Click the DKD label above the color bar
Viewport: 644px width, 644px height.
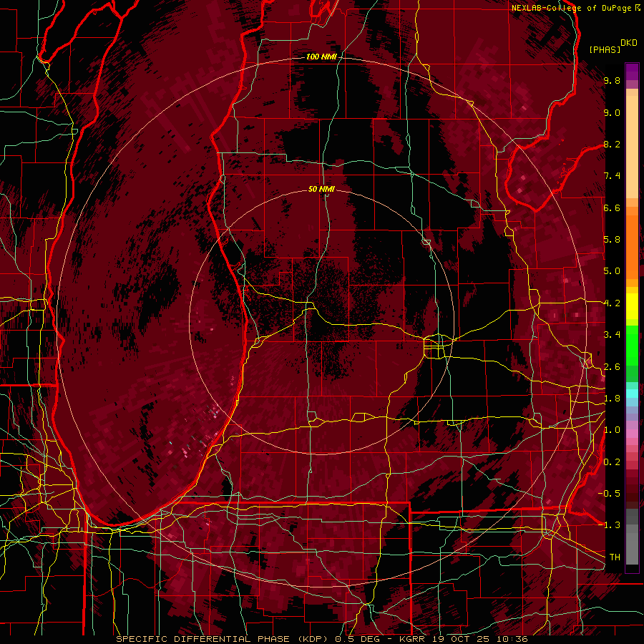point(629,43)
